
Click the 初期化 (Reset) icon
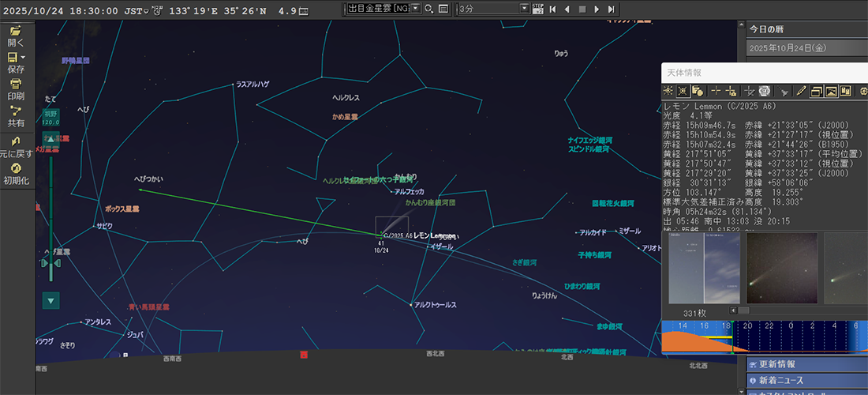[x=16, y=168]
